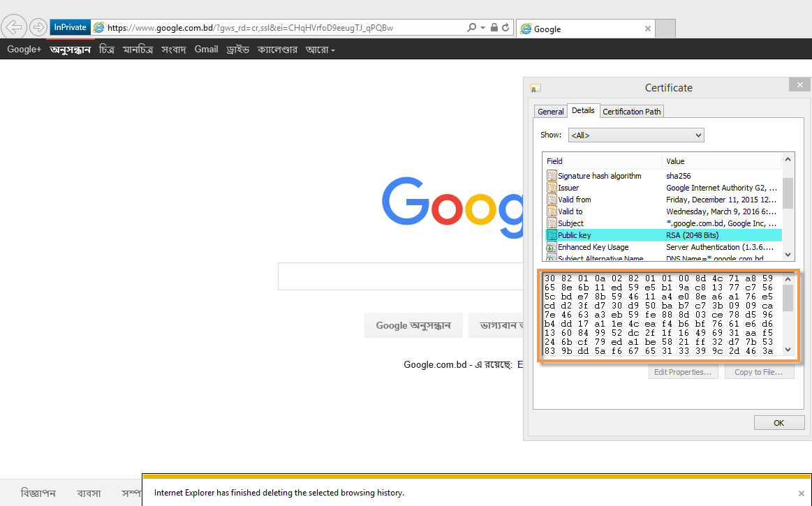Screen dimensions: 812x506
Task: Click the অনুসন্ধান link in Google bar
Action: [x=71, y=50]
